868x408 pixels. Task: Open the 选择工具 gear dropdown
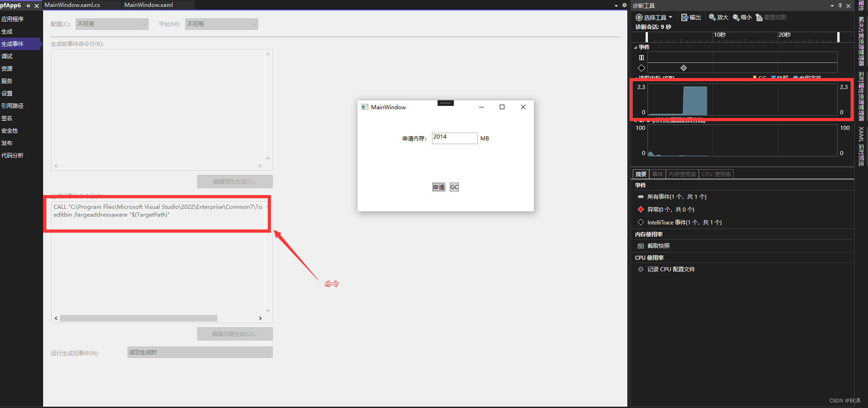pyautogui.click(x=653, y=17)
